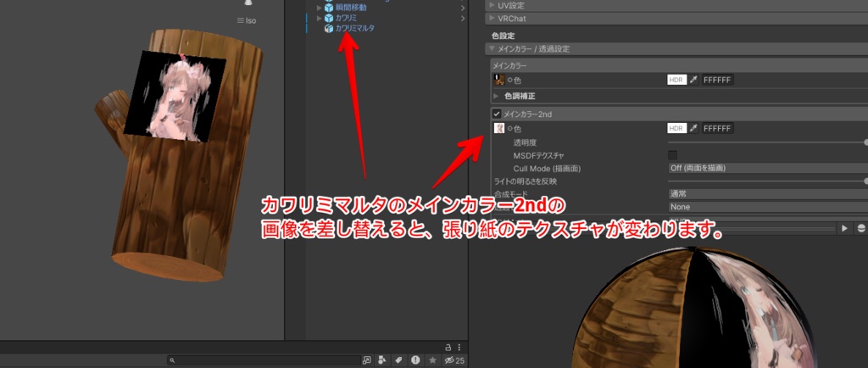Open the カワリミ prefab via right chevron
The image size is (868, 368).
[463, 19]
